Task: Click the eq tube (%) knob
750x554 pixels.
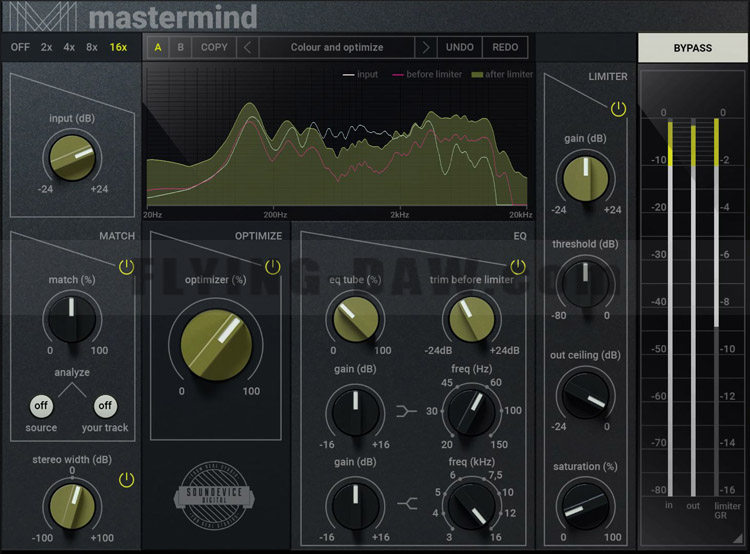Action: pyautogui.click(x=355, y=319)
